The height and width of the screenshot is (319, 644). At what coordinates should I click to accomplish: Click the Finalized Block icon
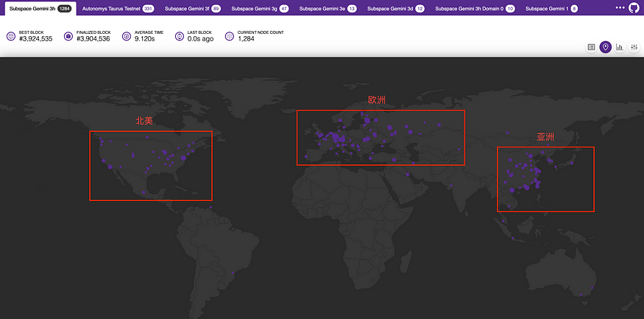tap(68, 36)
